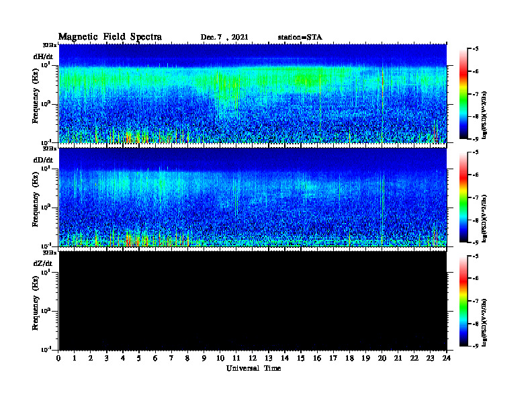Screen dimensions: 532x411
Task: Click hour tick label "6" on time axis
Action: click(x=155, y=358)
